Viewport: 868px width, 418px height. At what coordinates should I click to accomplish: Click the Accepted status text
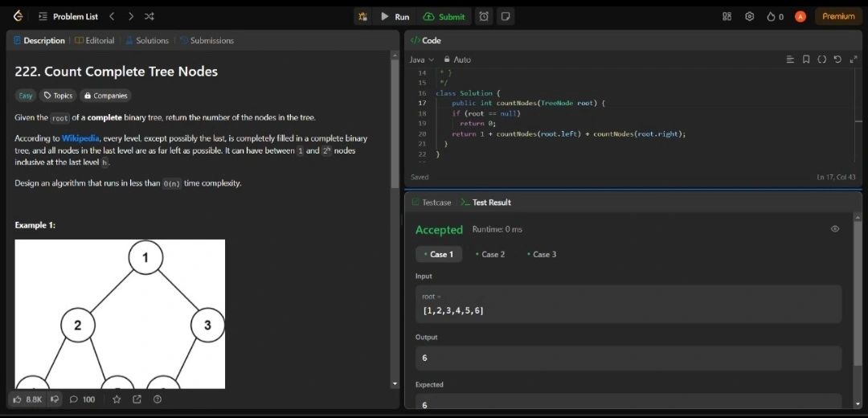point(439,229)
